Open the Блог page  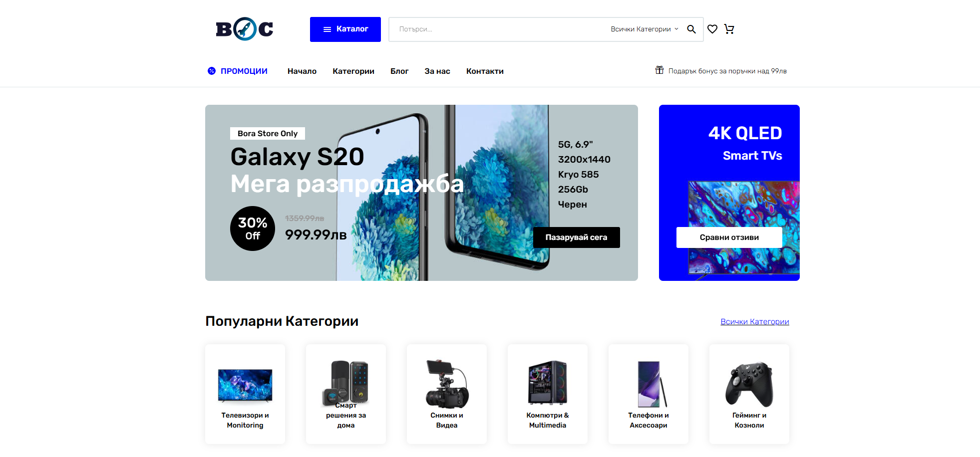point(399,71)
